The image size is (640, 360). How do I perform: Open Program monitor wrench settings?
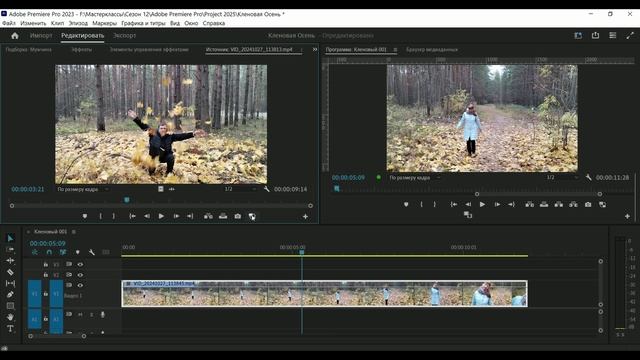click(588, 178)
